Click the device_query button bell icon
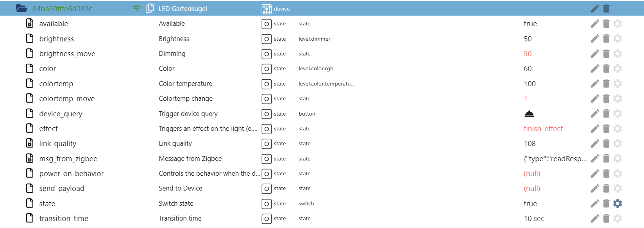The width and height of the screenshot is (644, 228). click(x=529, y=114)
